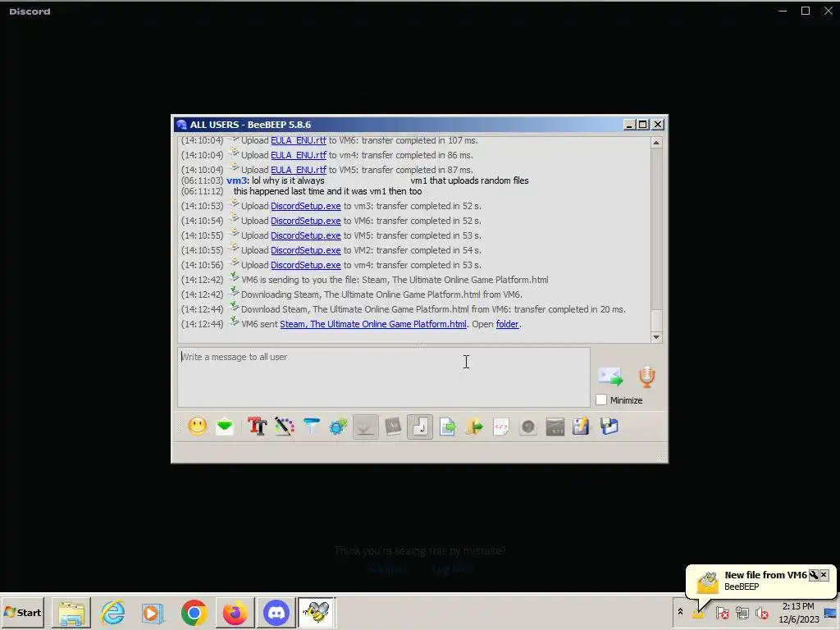Click BeeBEEP yellow envelope tray icon
This screenshot has height=630, width=840.
pos(699,613)
